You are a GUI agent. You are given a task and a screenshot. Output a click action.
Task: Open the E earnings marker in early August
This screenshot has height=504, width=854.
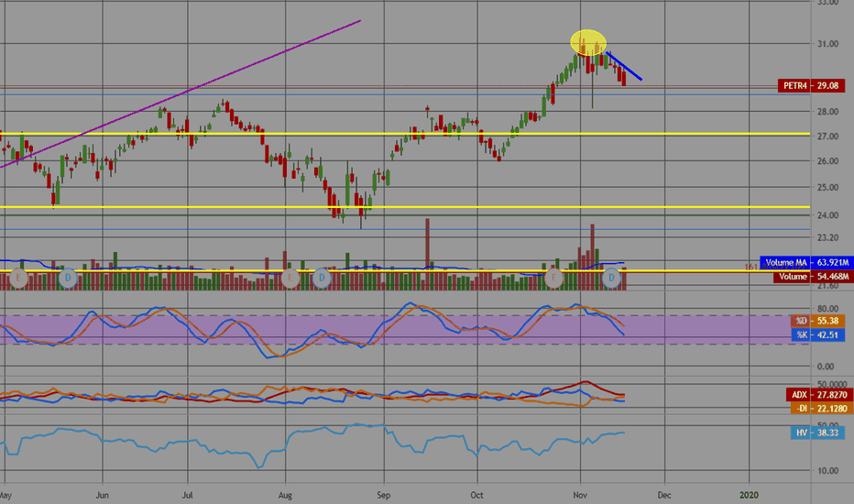tap(290, 278)
